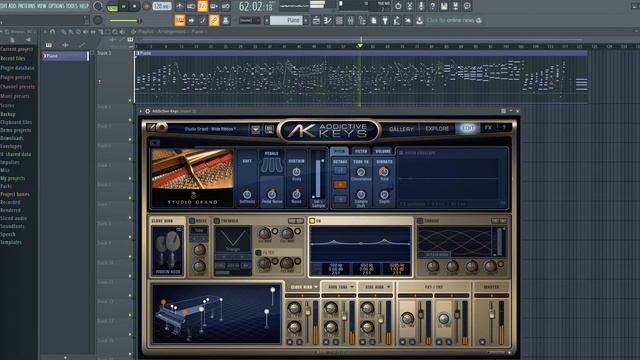640x360 pixels.
Task: Toggle the EQ effect power button
Action: pos(312,221)
